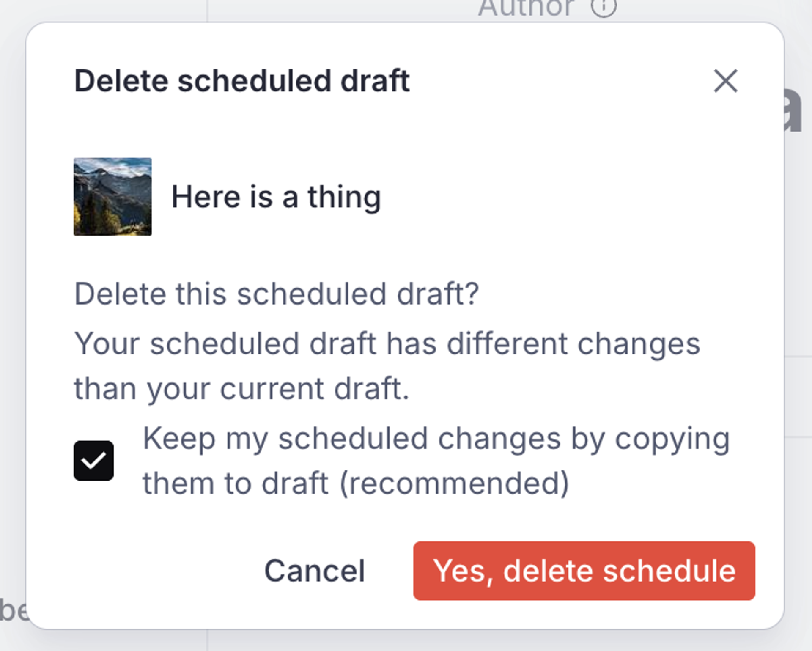This screenshot has height=651, width=812.
Task: Disable the recommended keep changes setting
Action: click(x=94, y=461)
